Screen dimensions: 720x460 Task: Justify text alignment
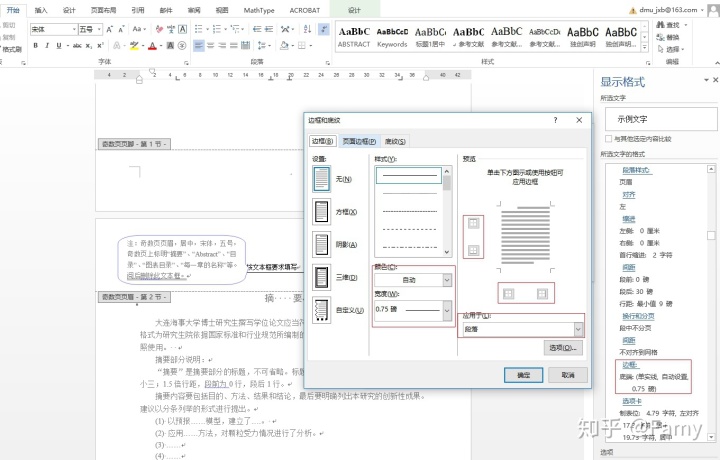tap(233, 45)
